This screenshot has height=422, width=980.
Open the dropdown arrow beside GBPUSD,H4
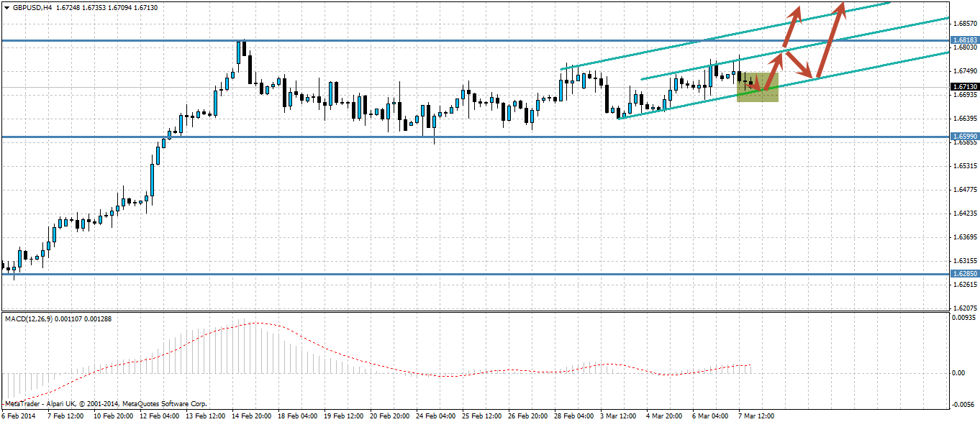[x=6, y=7]
